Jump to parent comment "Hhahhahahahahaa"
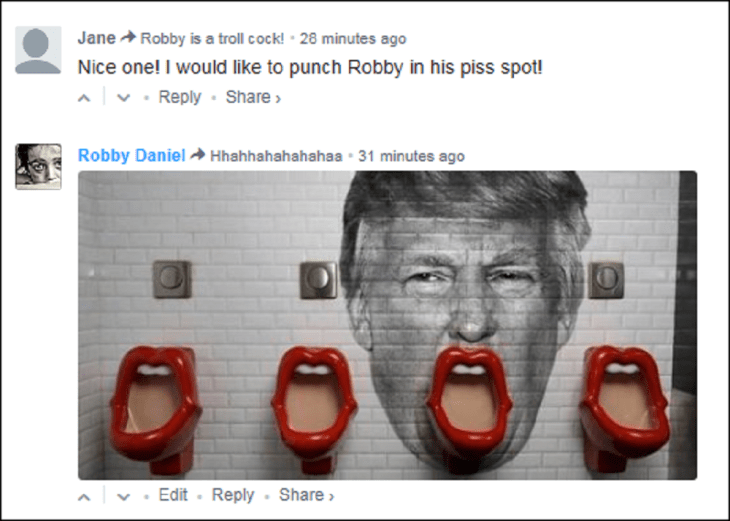The image size is (730, 521). pyautogui.click(x=276, y=156)
